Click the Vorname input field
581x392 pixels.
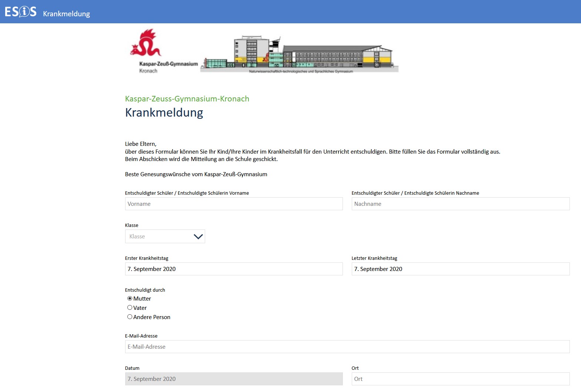tap(234, 204)
